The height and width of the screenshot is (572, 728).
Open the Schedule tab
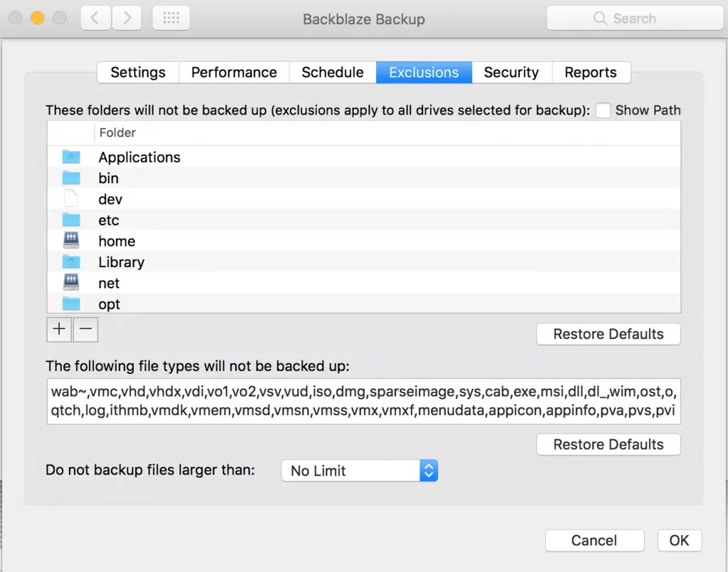(x=333, y=72)
